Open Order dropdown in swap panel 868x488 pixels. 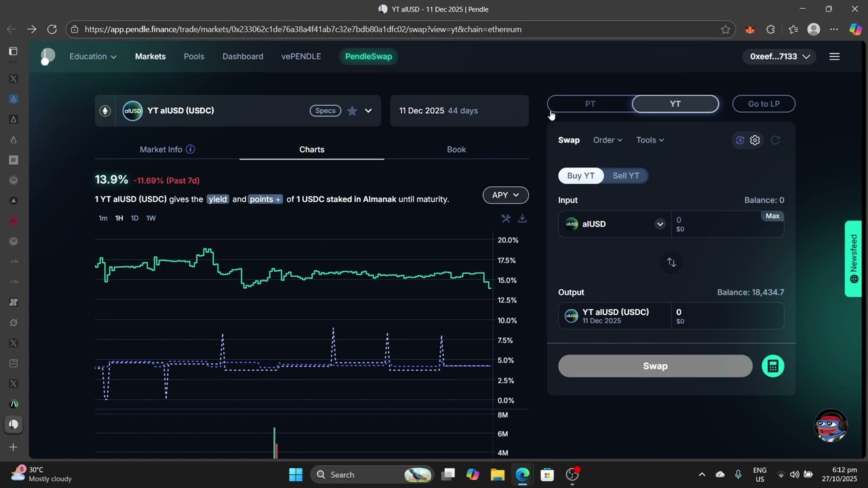pyautogui.click(x=608, y=140)
